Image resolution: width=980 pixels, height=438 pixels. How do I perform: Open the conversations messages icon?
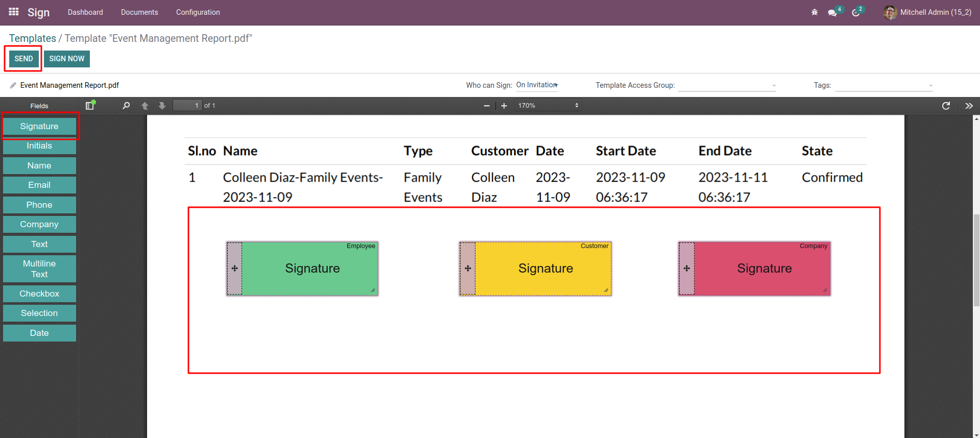[832, 12]
